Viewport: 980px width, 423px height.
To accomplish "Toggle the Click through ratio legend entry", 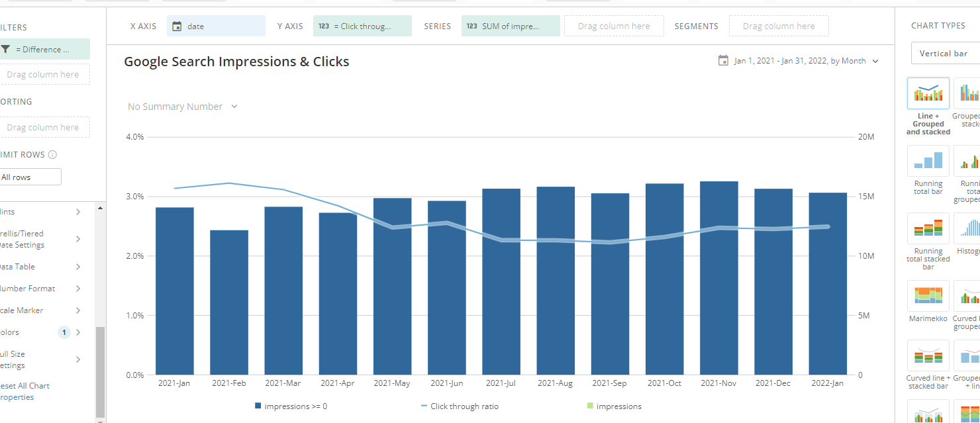I will (x=460, y=406).
